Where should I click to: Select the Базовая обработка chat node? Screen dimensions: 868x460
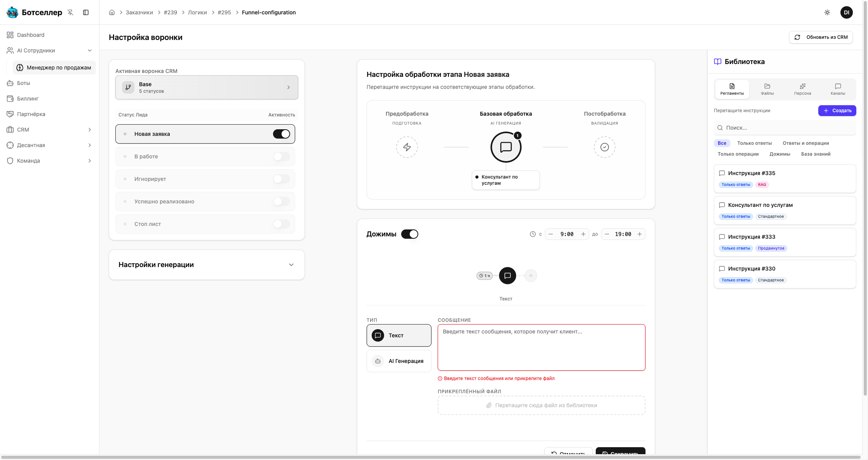click(x=506, y=147)
